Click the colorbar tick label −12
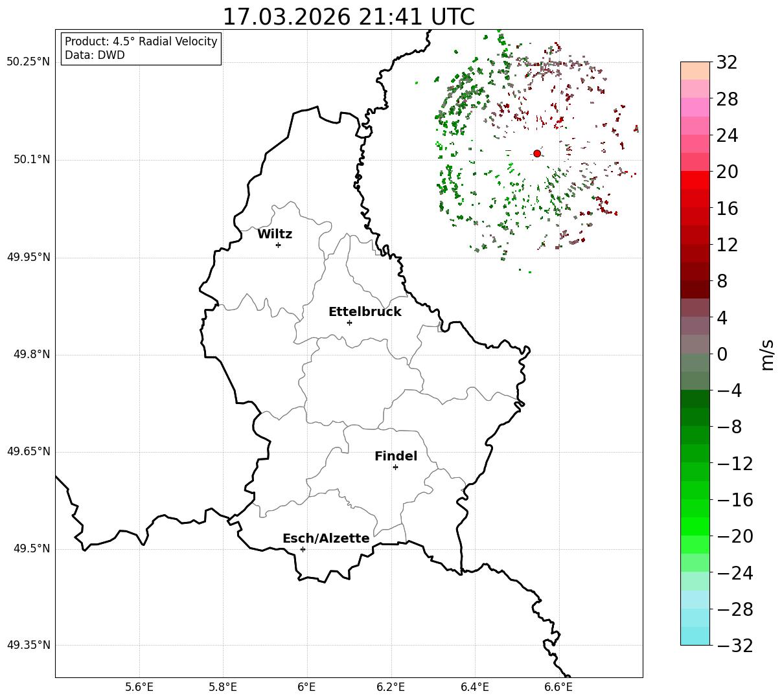This screenshot has width=782, height=700. tap(735, 464)
